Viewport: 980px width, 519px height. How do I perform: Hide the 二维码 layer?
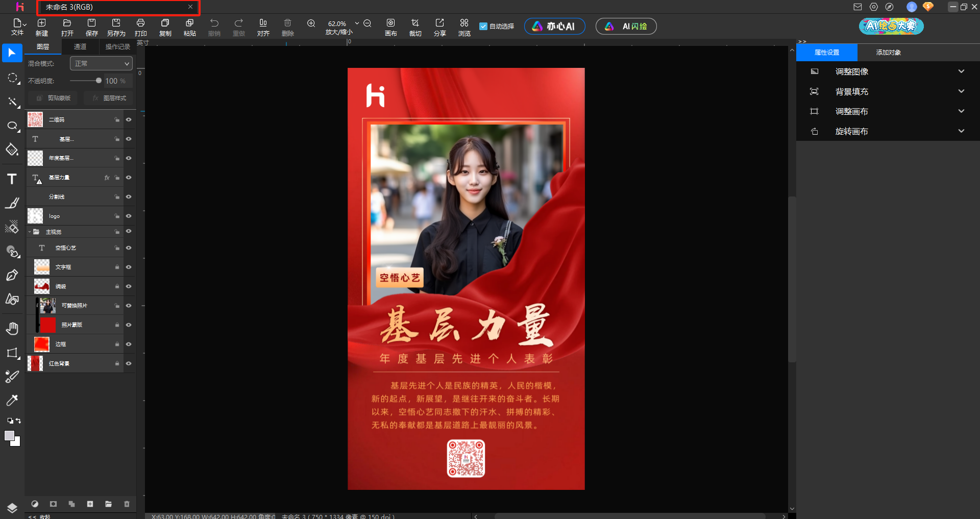click(x=128, y=119)
